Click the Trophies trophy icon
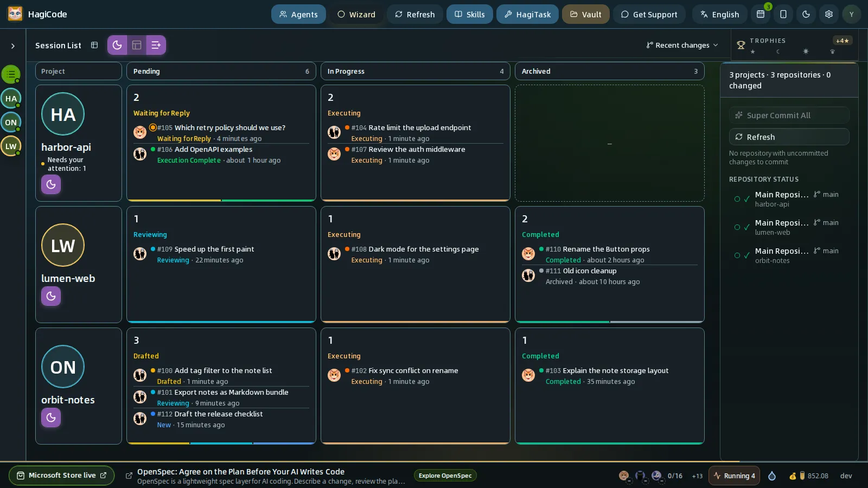The height and width of the screenshot is (488, 868). point(741,45)
